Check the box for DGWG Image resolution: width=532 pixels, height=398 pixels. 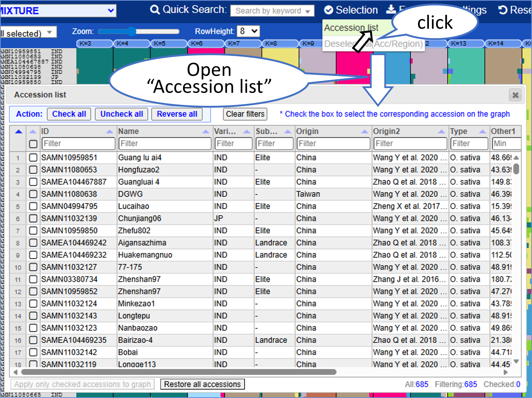[x=33, y=194]
